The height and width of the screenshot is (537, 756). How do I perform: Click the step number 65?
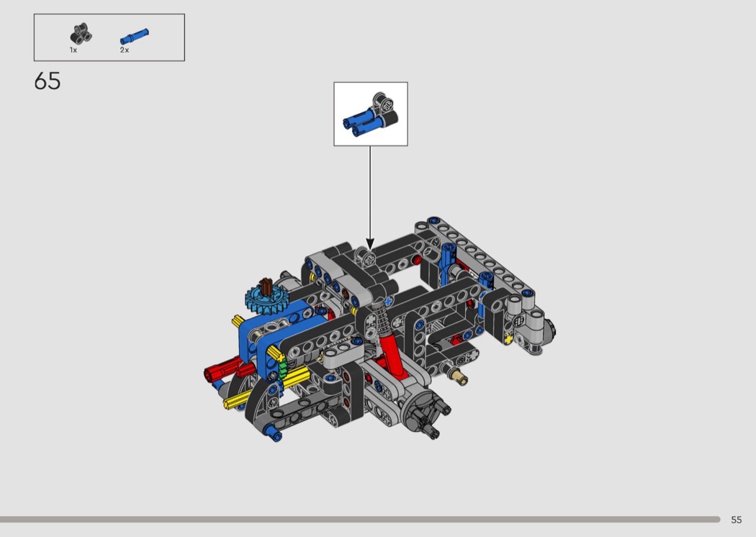48,81
